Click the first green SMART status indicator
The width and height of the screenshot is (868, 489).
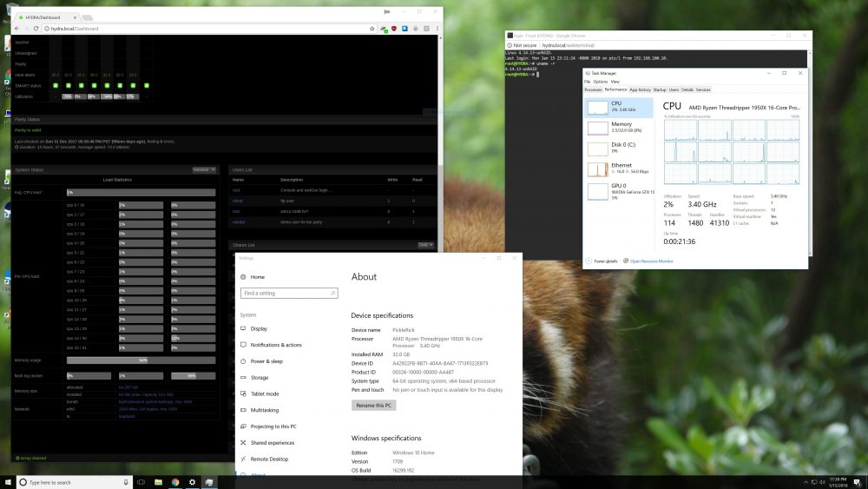tap(56, 85)
